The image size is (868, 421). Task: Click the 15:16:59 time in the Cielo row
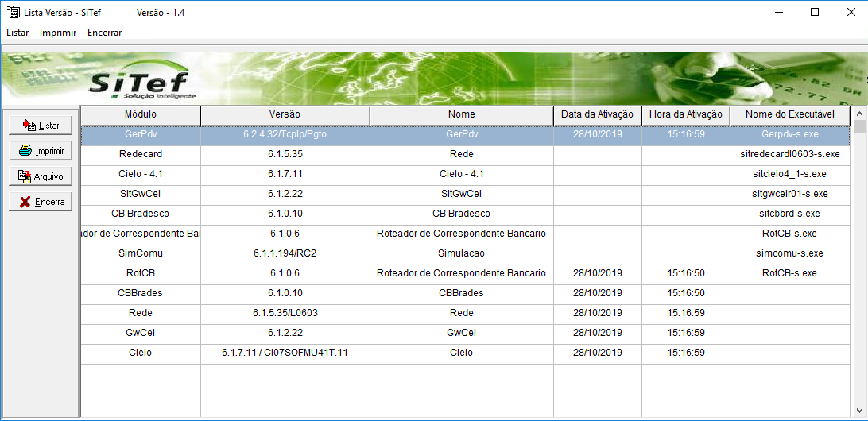coord(686,353)
